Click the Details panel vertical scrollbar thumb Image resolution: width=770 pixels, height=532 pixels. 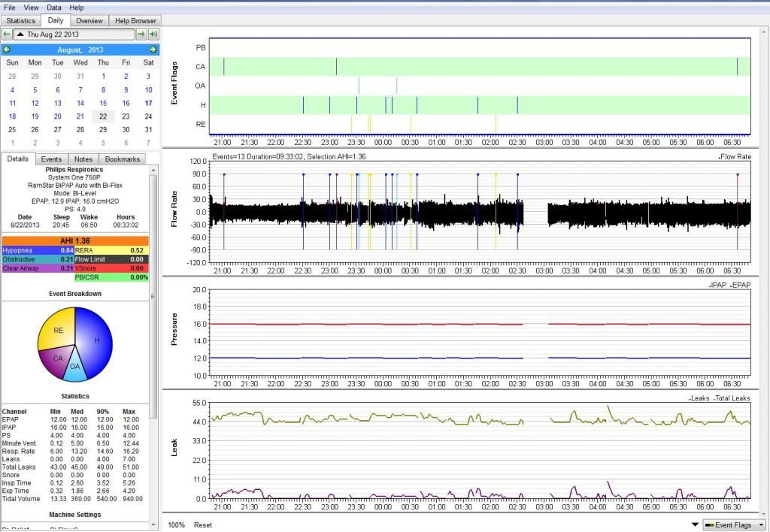coord(153,296)
